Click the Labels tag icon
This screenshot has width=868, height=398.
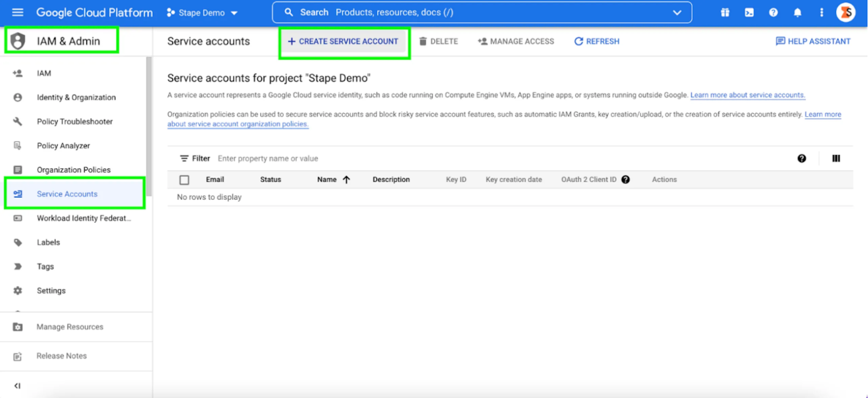pyautogui.click(x=18, y=242)
